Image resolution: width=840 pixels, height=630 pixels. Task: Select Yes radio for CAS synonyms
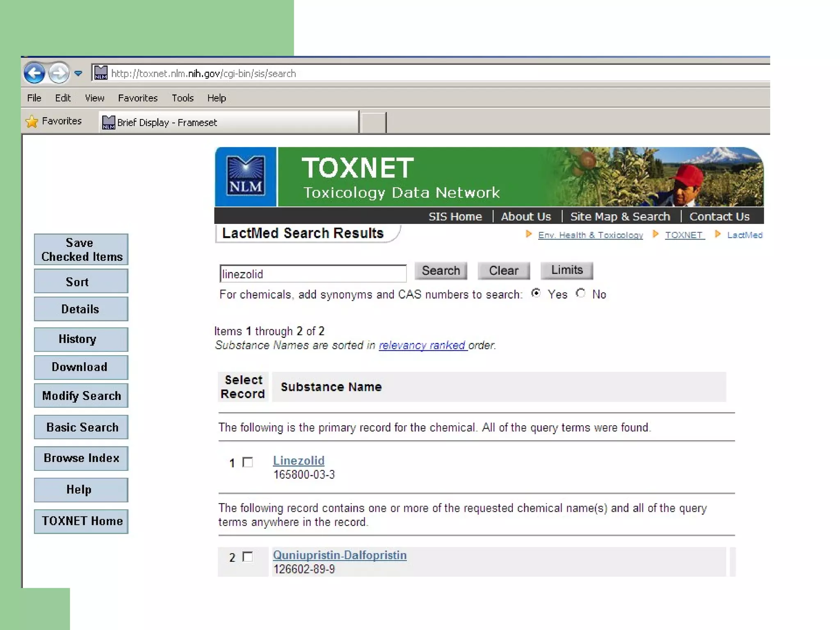[x=536, y=293]
